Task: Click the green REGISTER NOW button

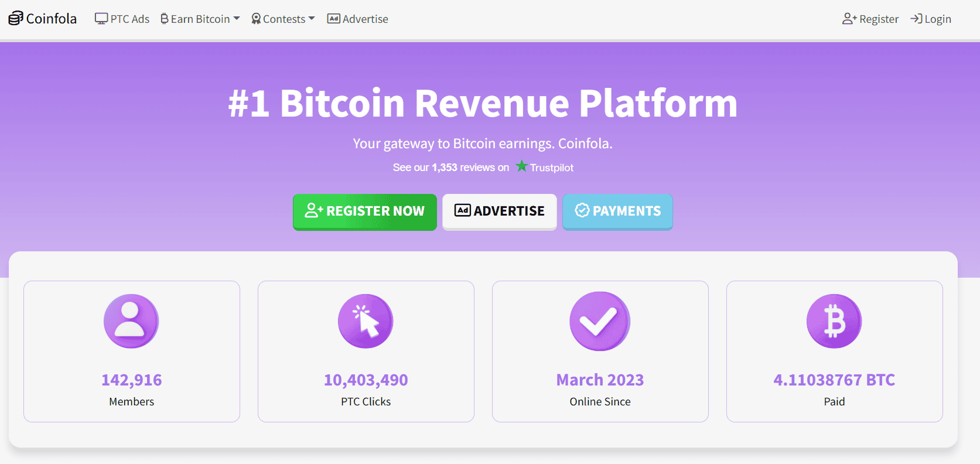Action: coord(365,211)
